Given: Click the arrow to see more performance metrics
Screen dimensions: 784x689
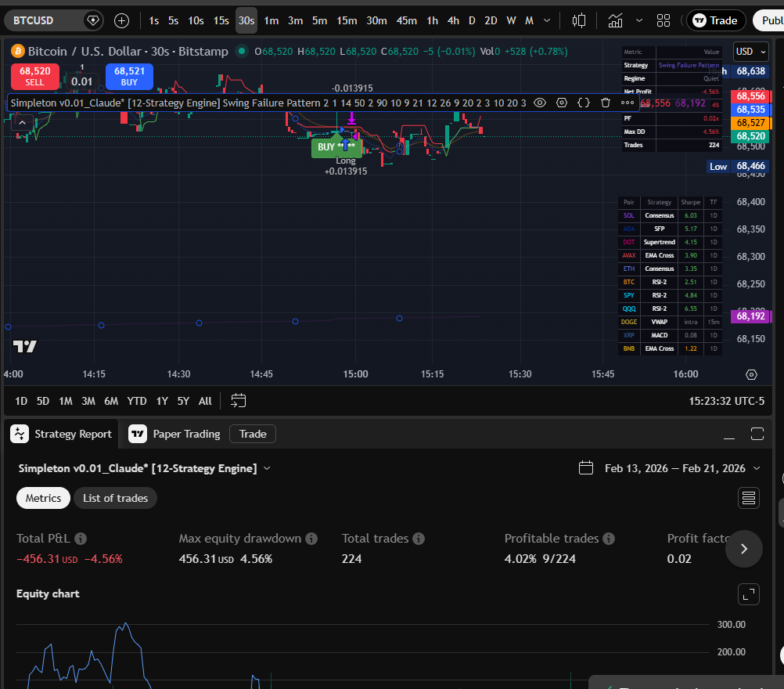Looking at the screenshot, I should (743, 549).
